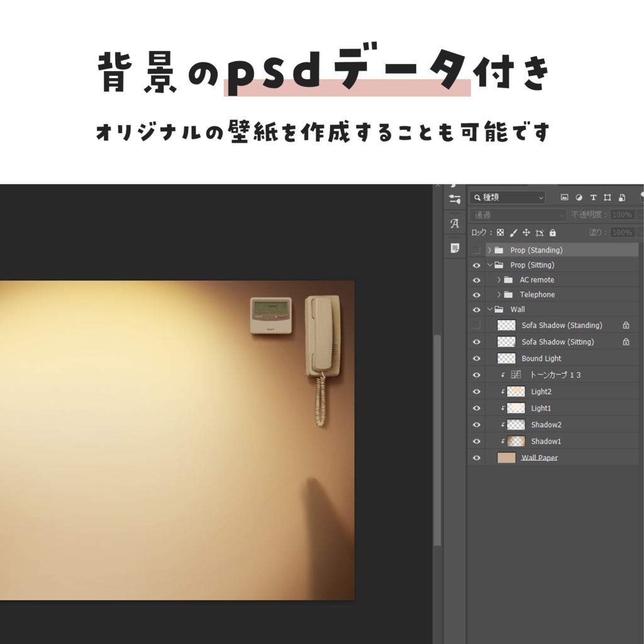
Task: Lock artboard nesting icon
Action: coord(540,233)
